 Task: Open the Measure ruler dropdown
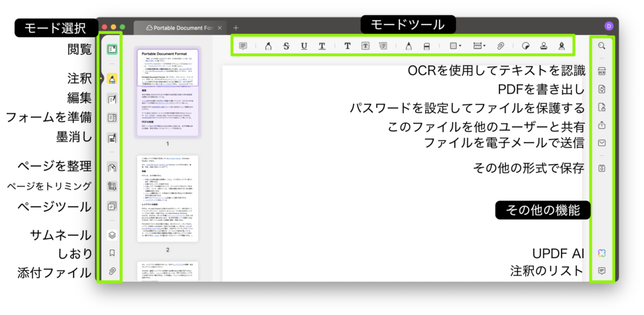pos(479,46)
